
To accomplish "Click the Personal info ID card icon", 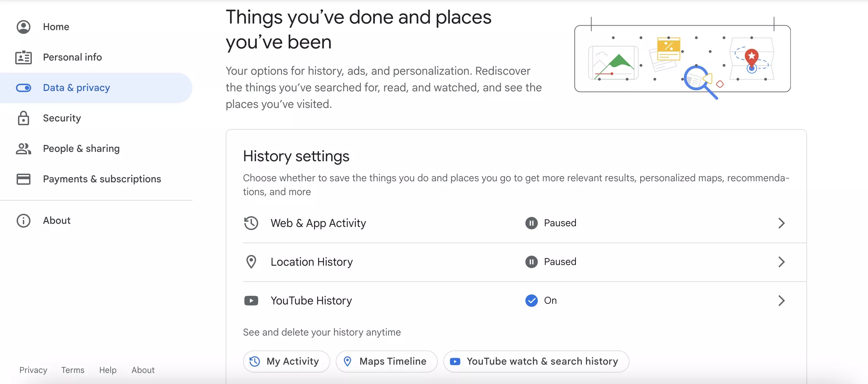I will (24, 57).
